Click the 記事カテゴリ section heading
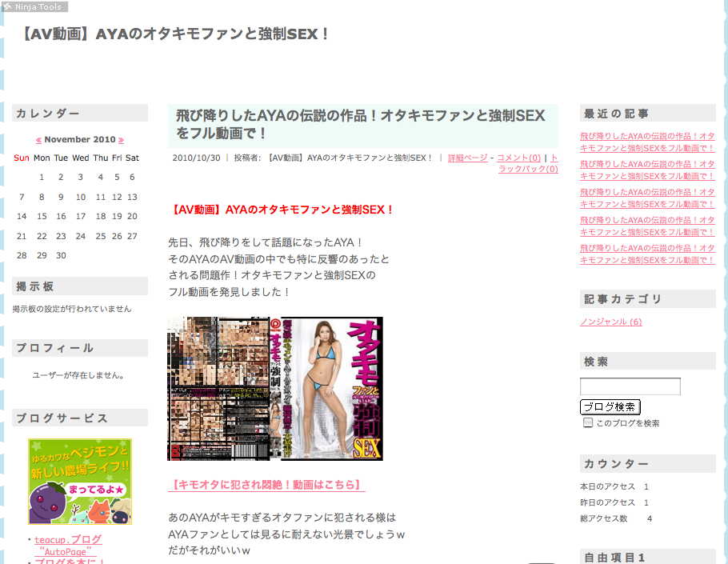 pos(648,299)
